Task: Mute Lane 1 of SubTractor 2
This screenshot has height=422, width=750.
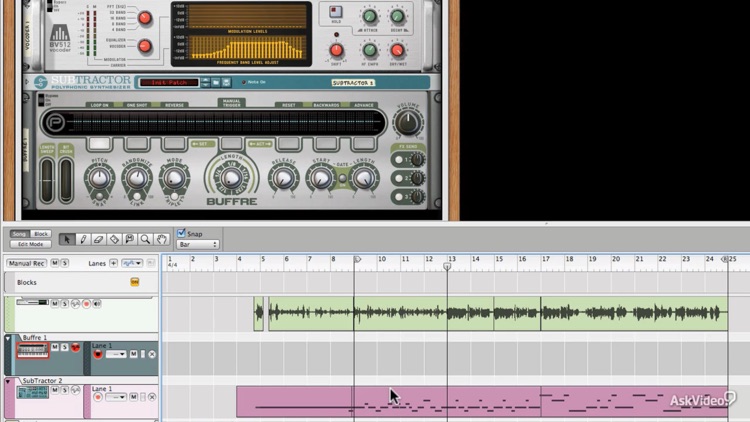Action: pos(133,397)
